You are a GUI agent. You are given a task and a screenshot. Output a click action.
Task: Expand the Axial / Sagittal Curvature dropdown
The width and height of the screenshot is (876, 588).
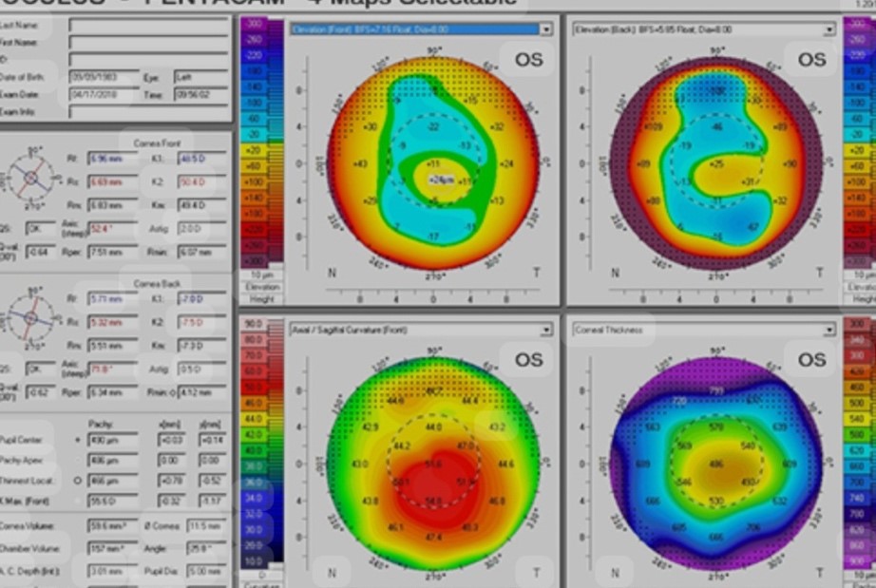544,330
